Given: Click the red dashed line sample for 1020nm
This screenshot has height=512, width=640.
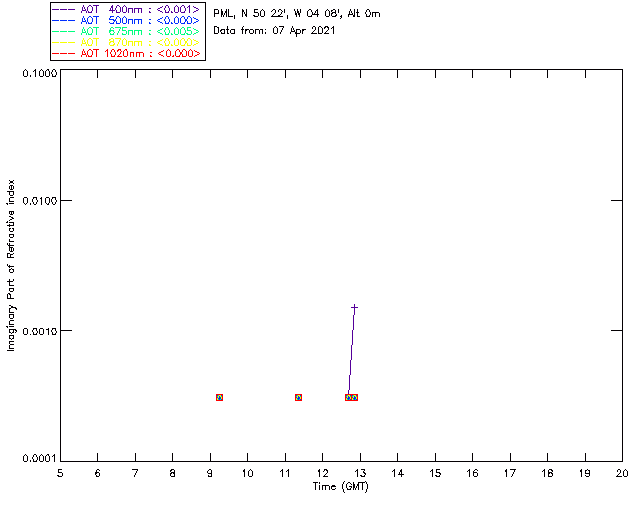Looking at the screenshot, I should tap(64, 53).
